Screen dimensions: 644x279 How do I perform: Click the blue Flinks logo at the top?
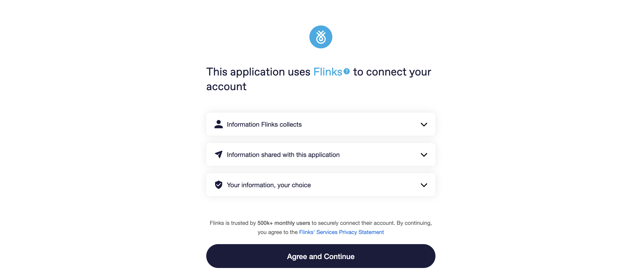(321, 36)
